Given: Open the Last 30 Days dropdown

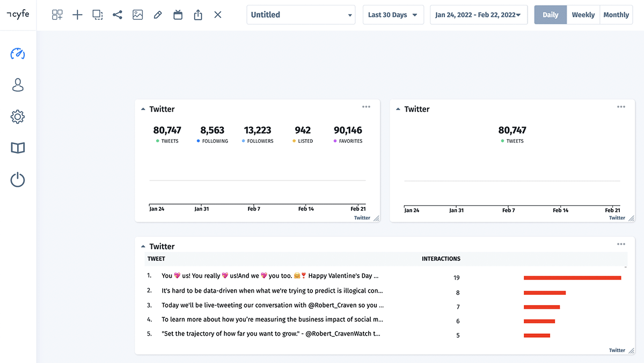Looking at the screenshot, I should click(x=393, y=15).
